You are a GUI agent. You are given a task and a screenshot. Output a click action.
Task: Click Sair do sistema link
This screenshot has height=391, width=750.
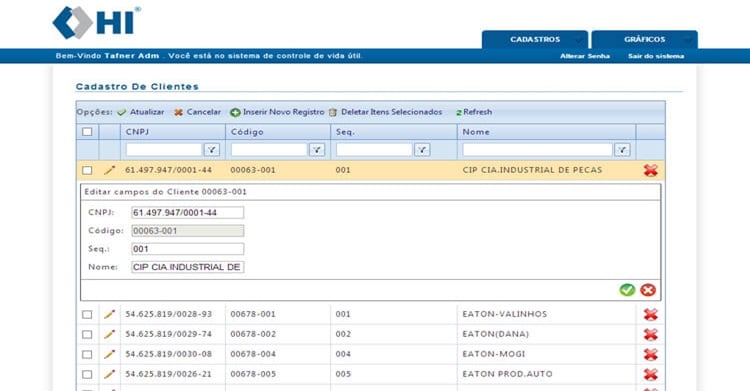coord(656,56)
